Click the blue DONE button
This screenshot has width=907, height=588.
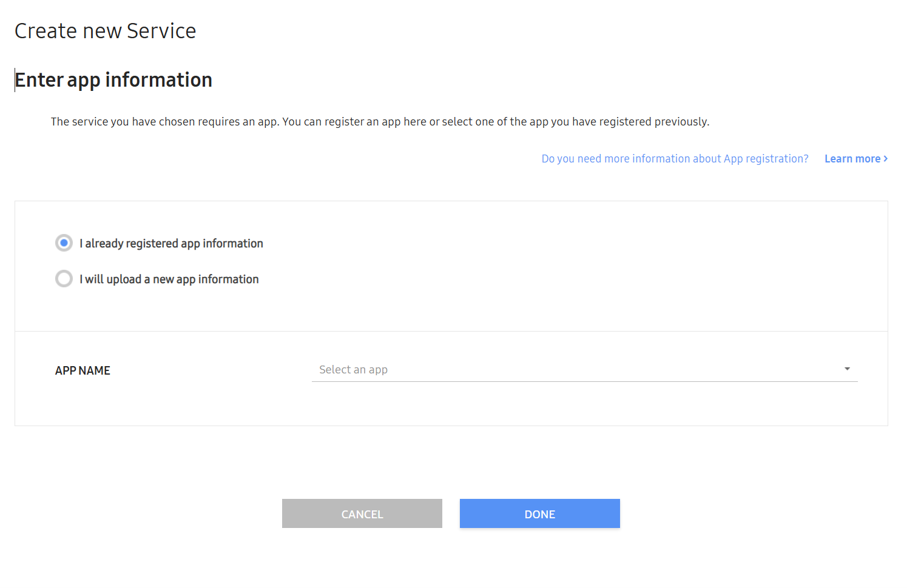coord(539,513)
